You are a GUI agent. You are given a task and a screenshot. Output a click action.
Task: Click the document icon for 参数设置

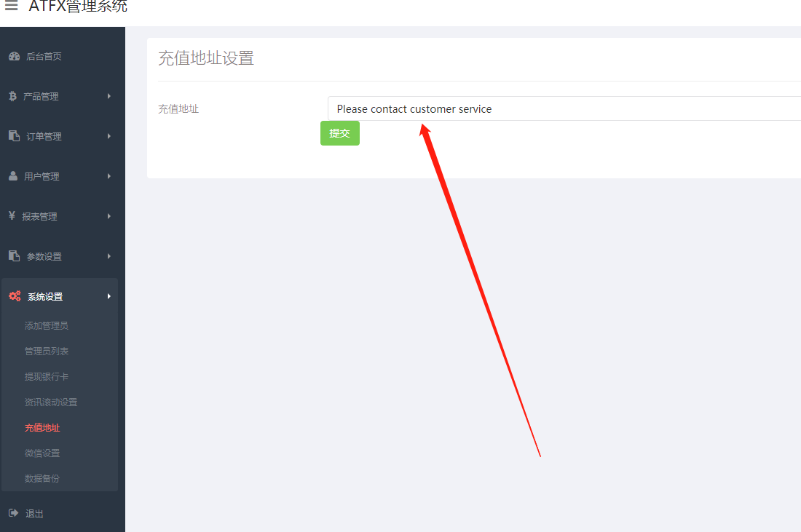(15, 255)
